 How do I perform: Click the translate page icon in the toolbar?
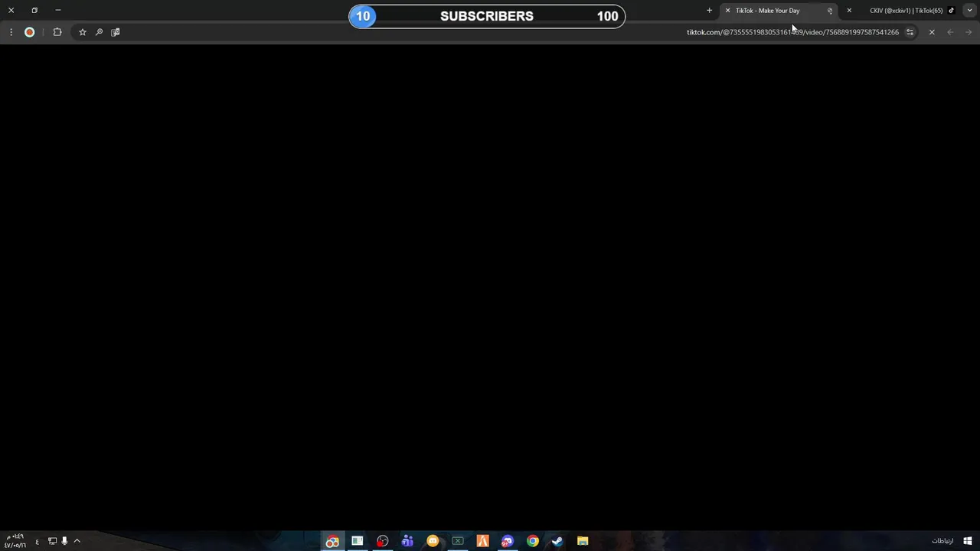point(116,32)
